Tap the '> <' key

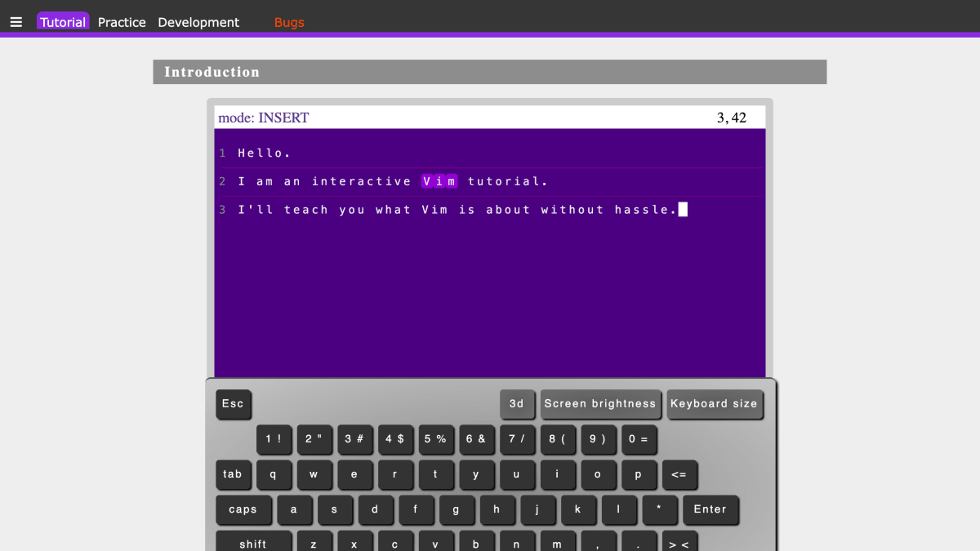(x=679, y=541)
